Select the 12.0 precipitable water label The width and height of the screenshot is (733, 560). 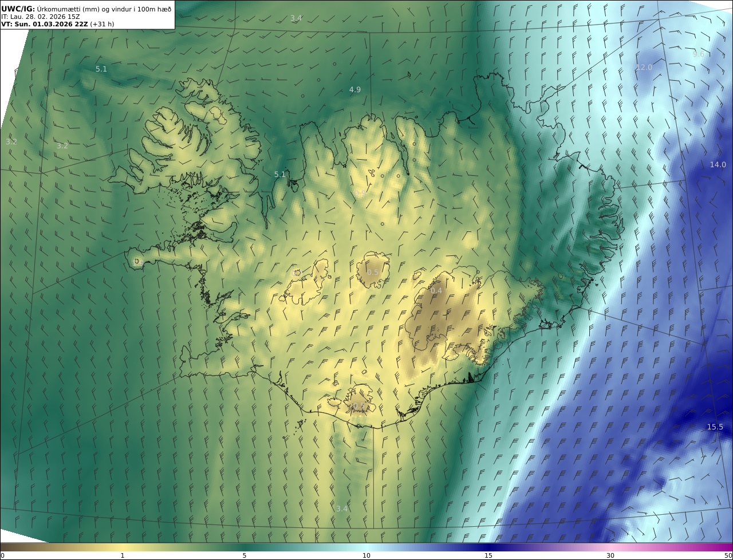(x=644, y=67)
